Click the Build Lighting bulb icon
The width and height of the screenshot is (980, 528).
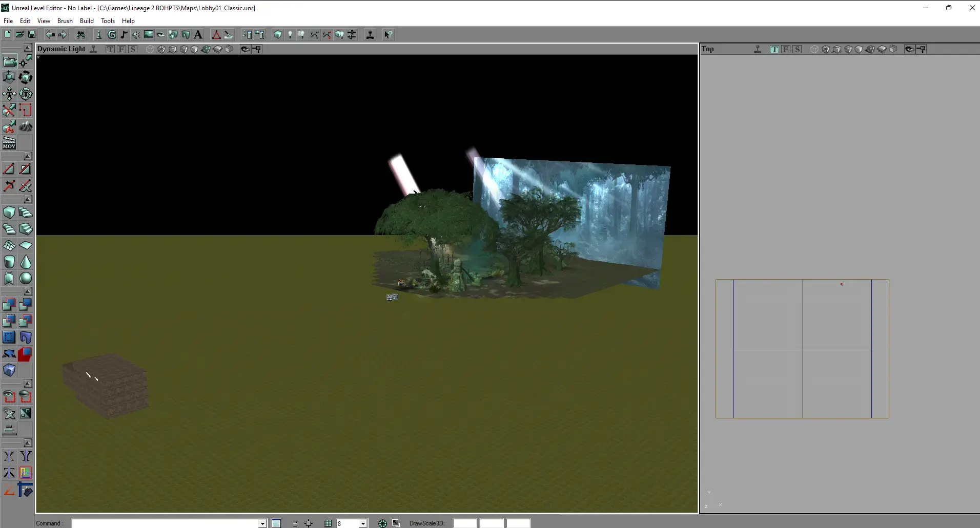click(290, 34)
